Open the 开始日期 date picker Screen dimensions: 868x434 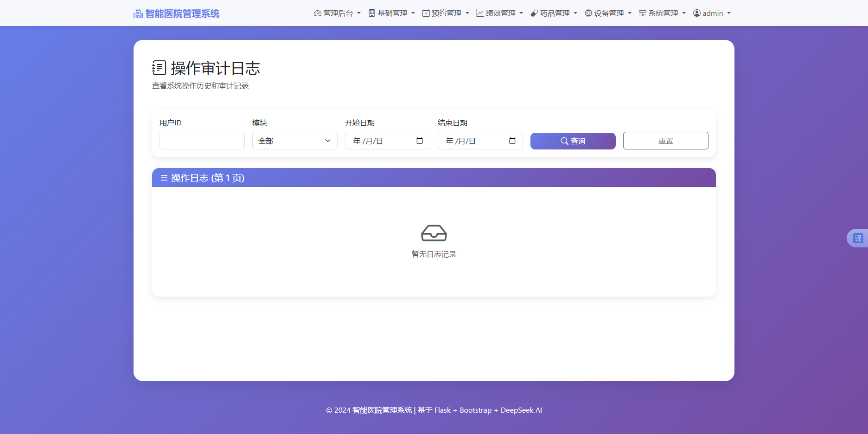pyautogui.click(x=419, y=141)
